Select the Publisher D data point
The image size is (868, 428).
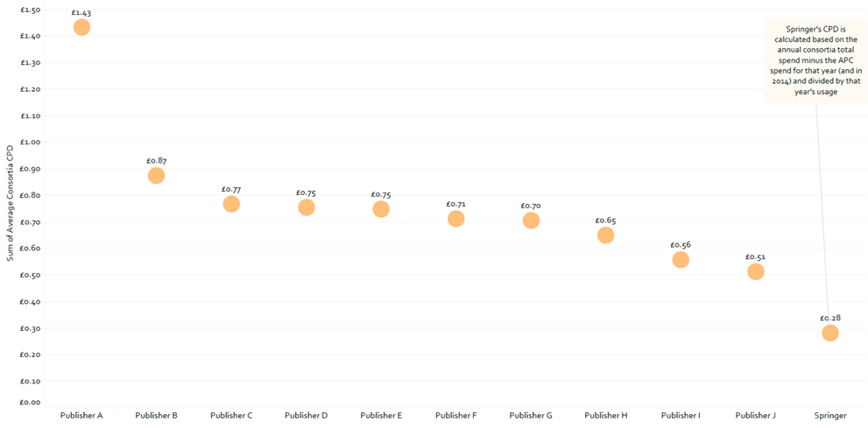point(306,207)
